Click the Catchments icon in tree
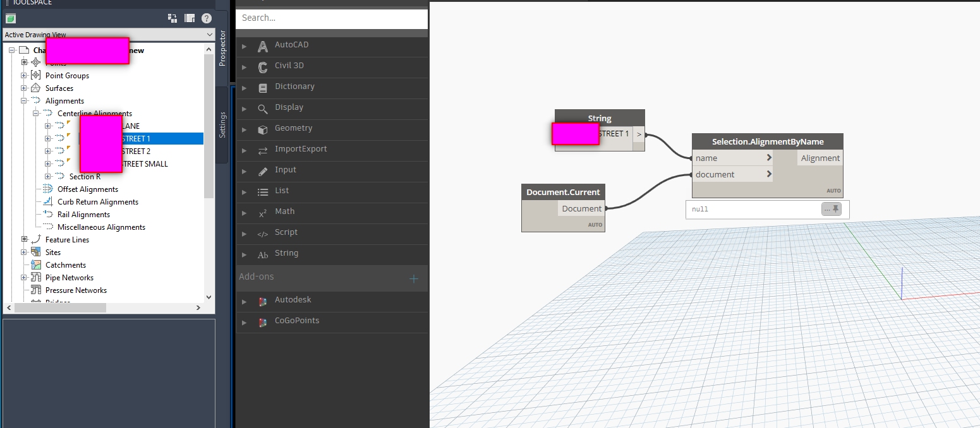980x428 pixels. pyautogui.click(x=35, y=265)
